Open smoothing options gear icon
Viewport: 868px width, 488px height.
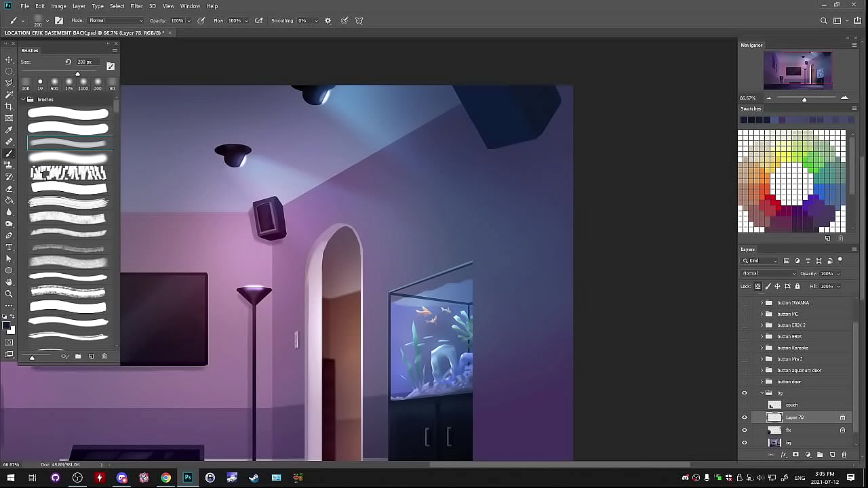click(328, 21)
